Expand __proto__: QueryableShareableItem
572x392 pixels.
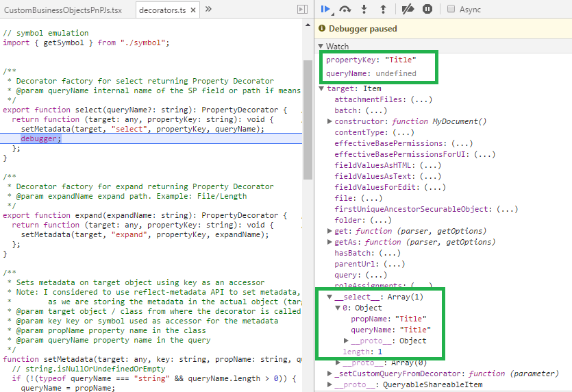pos(329,384)
